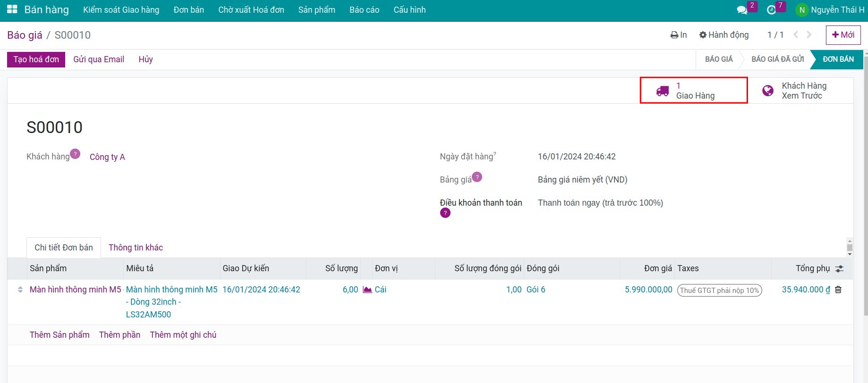The image size is (868, 383).
Task: Select the Báo giá đã gửi status
Action: tap(777, 59)
